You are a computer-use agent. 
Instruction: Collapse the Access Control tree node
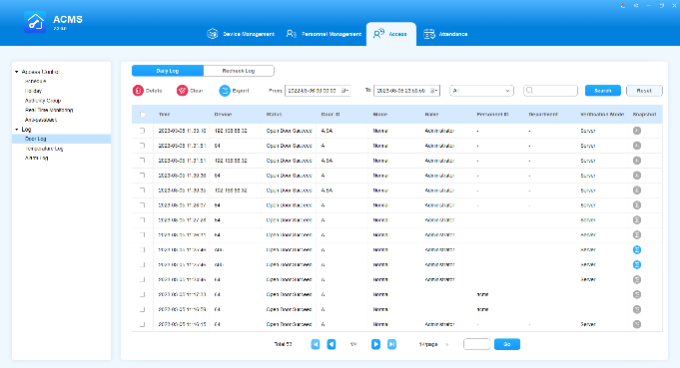coord(16,72)
